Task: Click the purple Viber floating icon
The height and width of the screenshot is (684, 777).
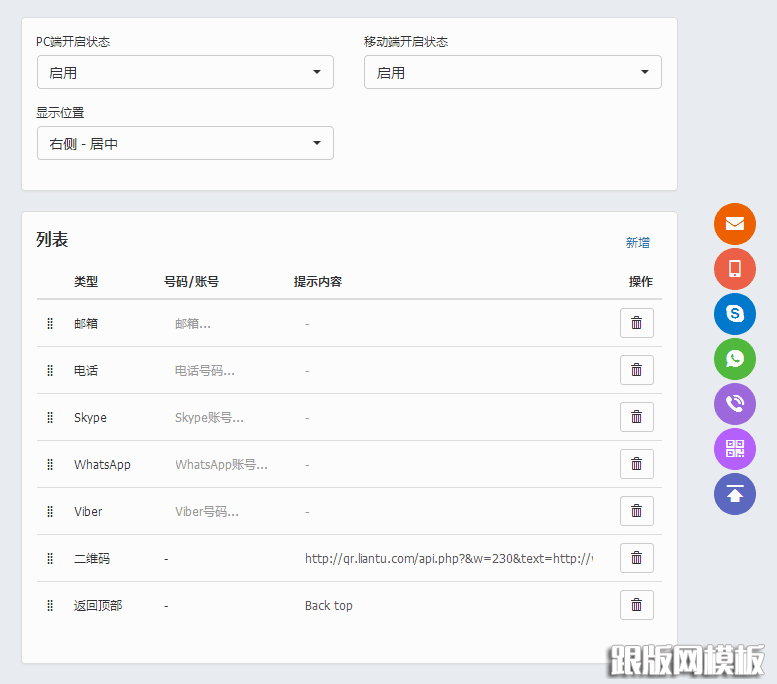Action: pyautogui.click(x=735, y=404)
